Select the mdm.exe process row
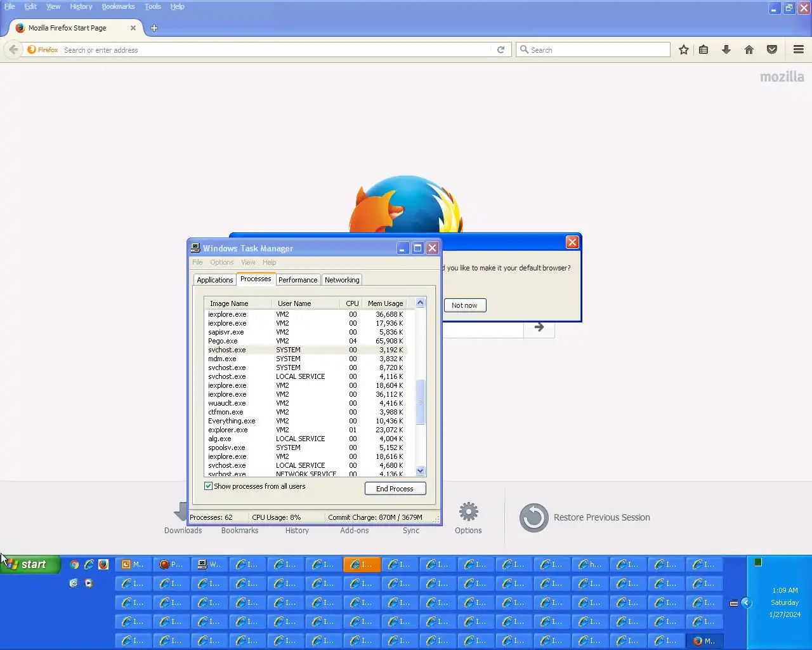Image resolution: width=812 pixels, height=650 pixels. pos(305,359)
